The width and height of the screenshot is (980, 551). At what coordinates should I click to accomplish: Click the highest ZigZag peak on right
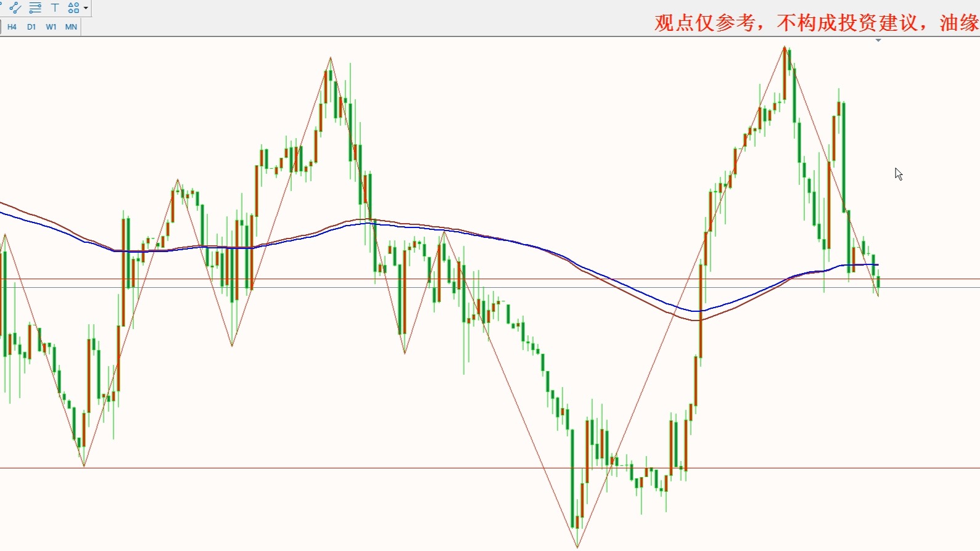(x=784, y=47)
